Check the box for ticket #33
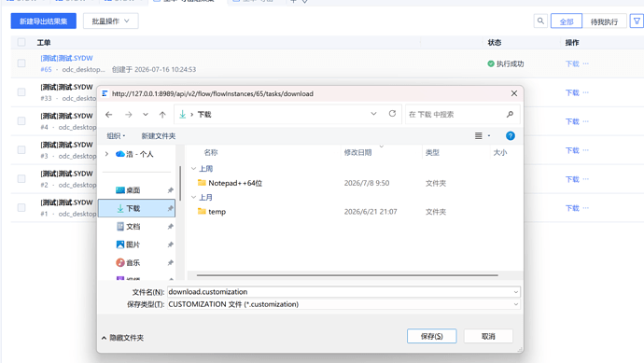The width and height of the screenshot is (644, 363). pyautogui.click(x=21, y=92)
